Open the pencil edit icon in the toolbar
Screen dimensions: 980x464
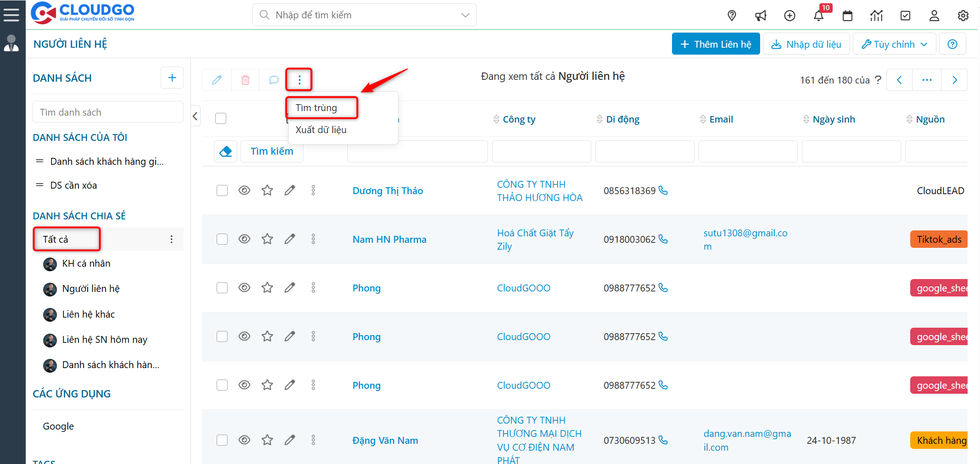coord(217,79)
